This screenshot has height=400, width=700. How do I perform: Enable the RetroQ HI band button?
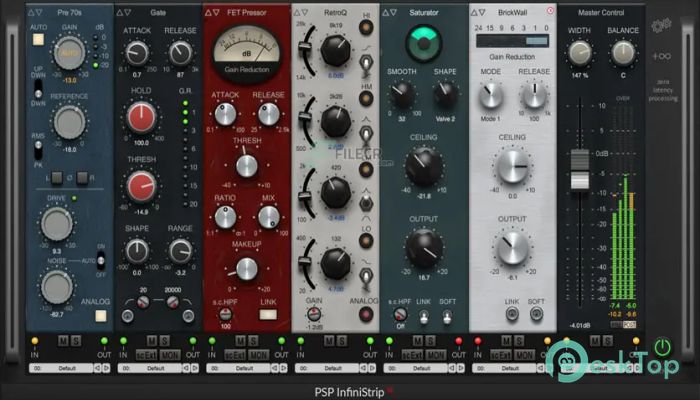(366, 28)
